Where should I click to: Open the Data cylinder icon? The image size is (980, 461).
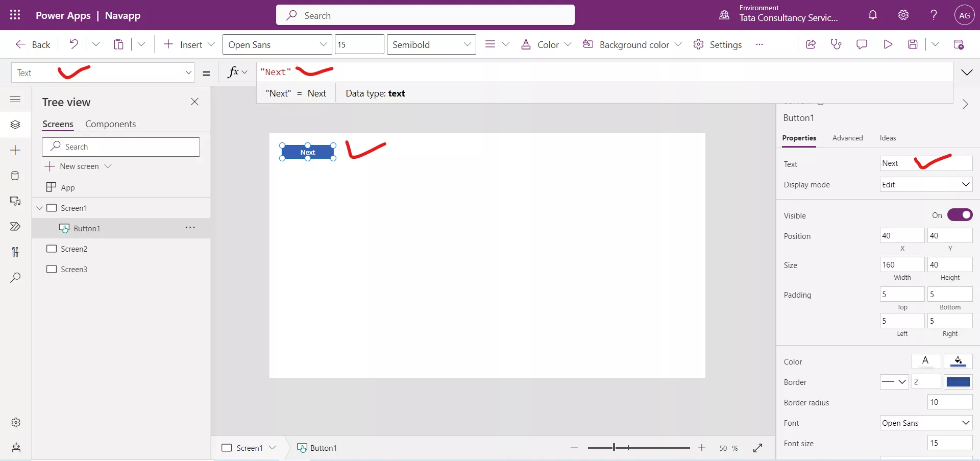(15, 176)
